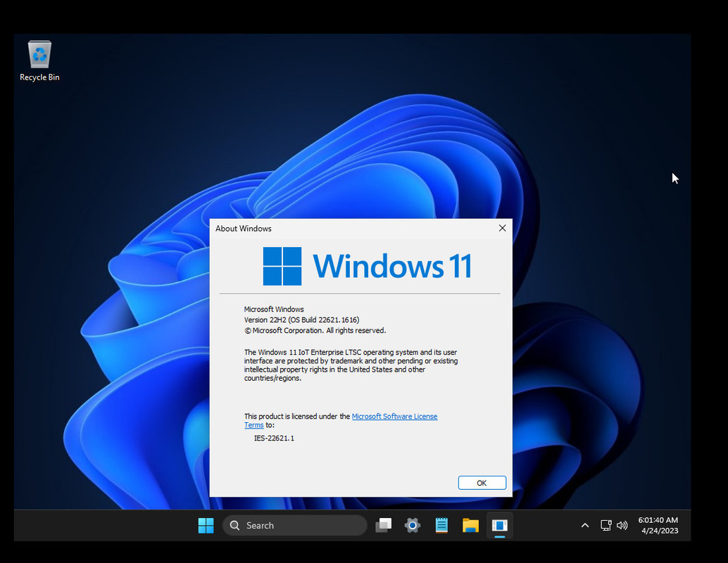Open File Explorer folder icon

(x=470, y=526)
